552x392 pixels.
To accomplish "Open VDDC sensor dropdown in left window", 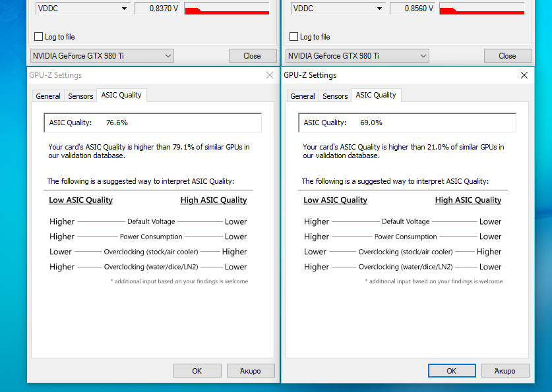I will 83,9.
